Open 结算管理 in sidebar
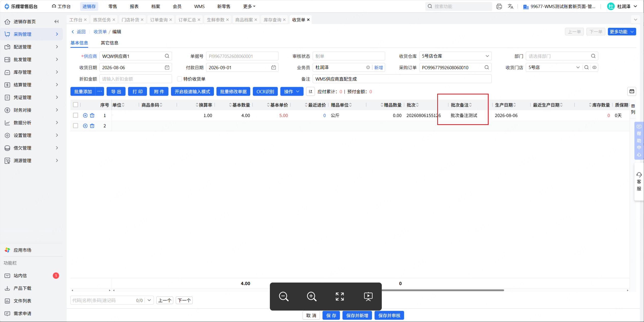 [32, 85]
